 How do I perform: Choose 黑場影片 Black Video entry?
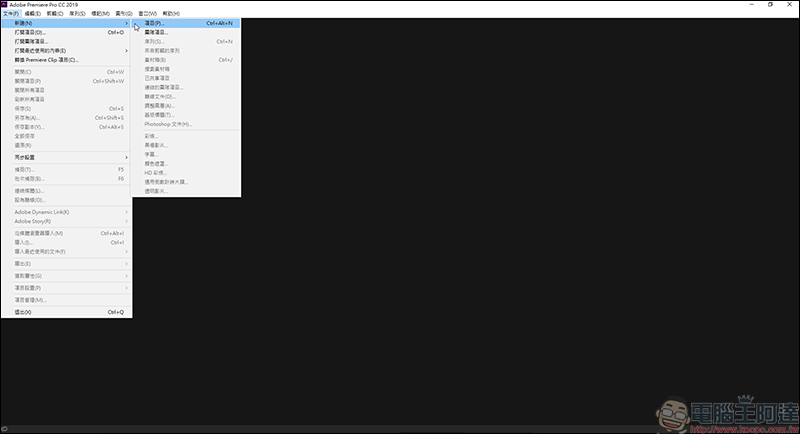(186, 145)
